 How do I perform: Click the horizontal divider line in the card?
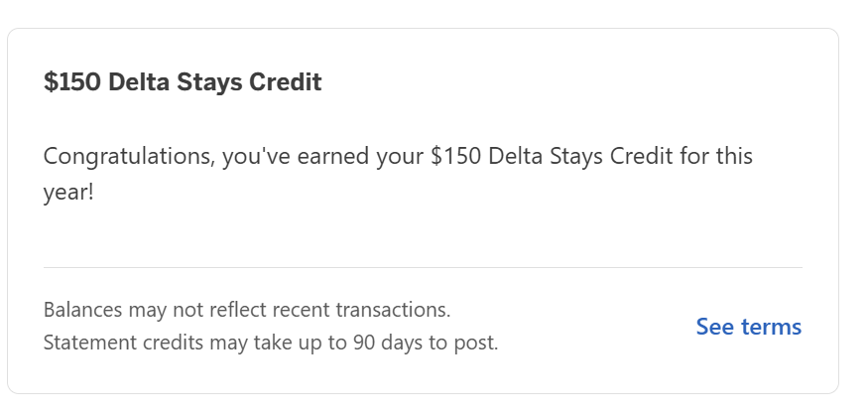coord(423,267)
